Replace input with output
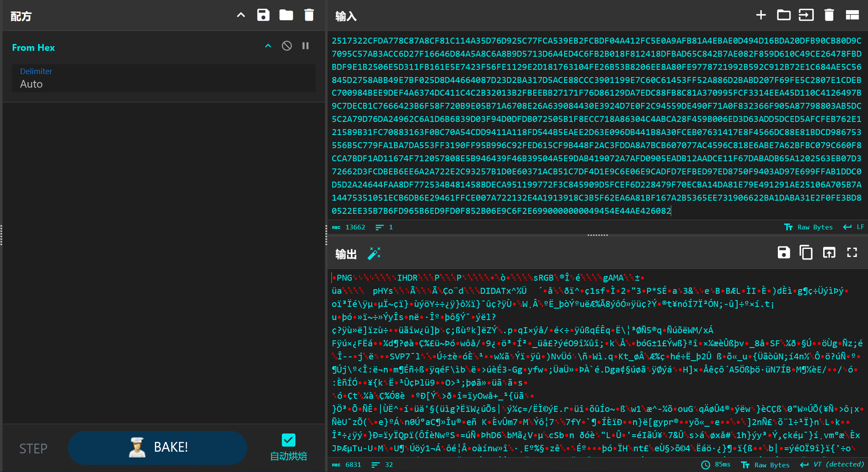Viewport: 868px width, 472px height. tap(829, 253)
